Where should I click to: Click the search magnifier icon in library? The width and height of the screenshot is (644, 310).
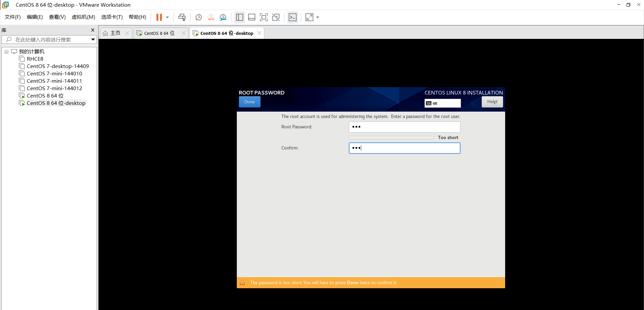tap(9, 40)
